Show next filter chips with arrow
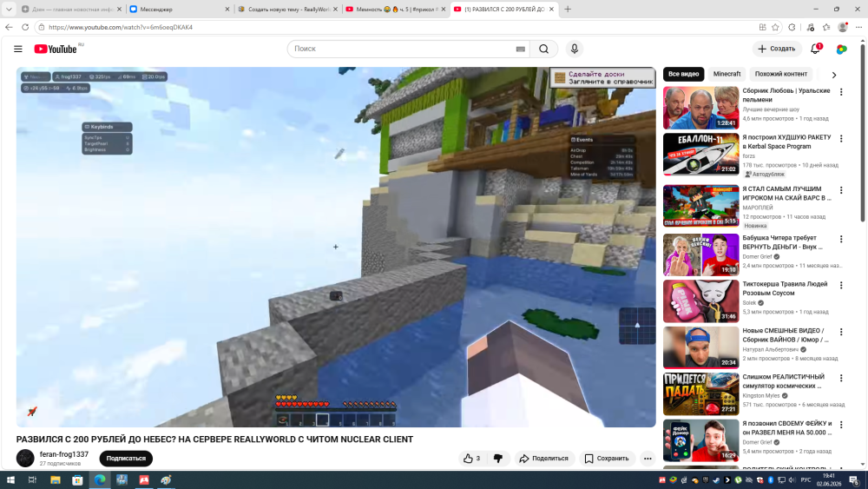Viewport: 868px width, 489px height. [x=834, y=74]
